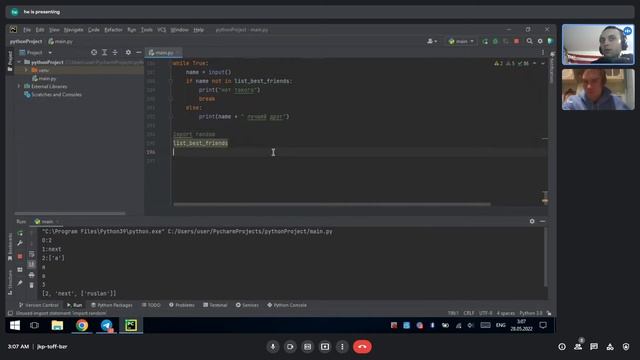Stop the running program in the top toolbar
The width and height of the screenshot is (640, 360).
[x=517, y=41]
